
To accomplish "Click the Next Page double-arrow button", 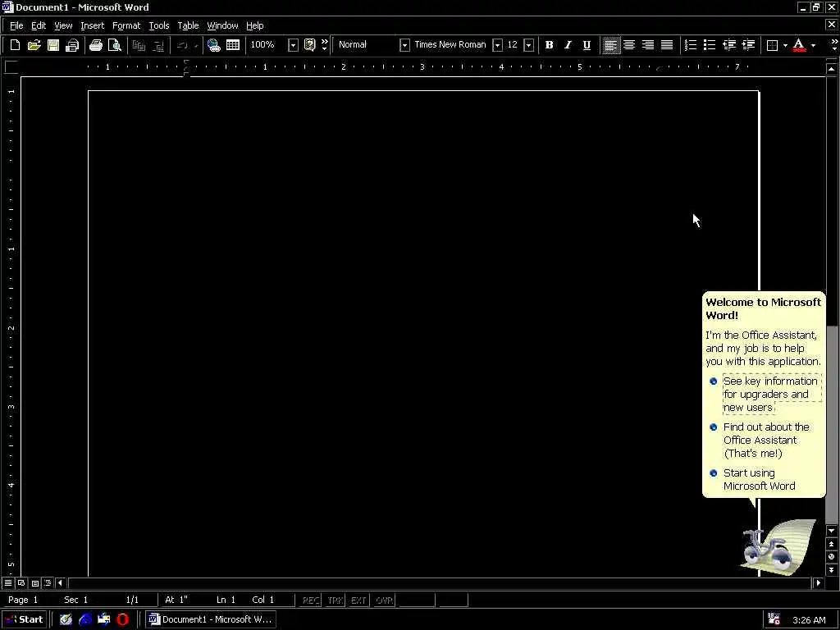I will (x=832, y=570).
